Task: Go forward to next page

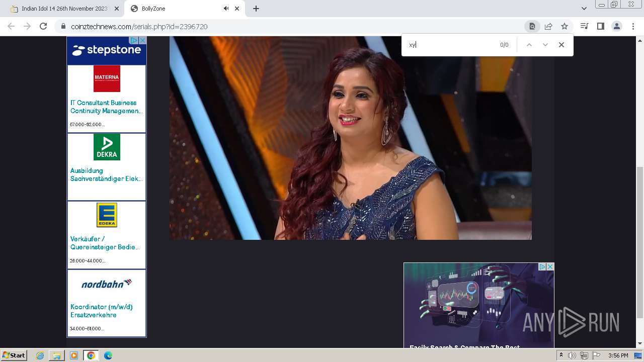Action: [27, 26]
